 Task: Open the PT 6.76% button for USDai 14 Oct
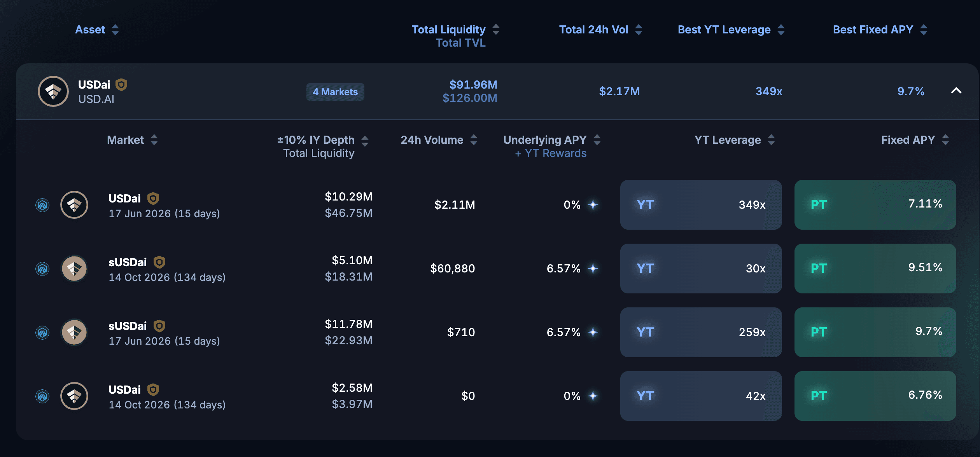(x=875, y=396)
